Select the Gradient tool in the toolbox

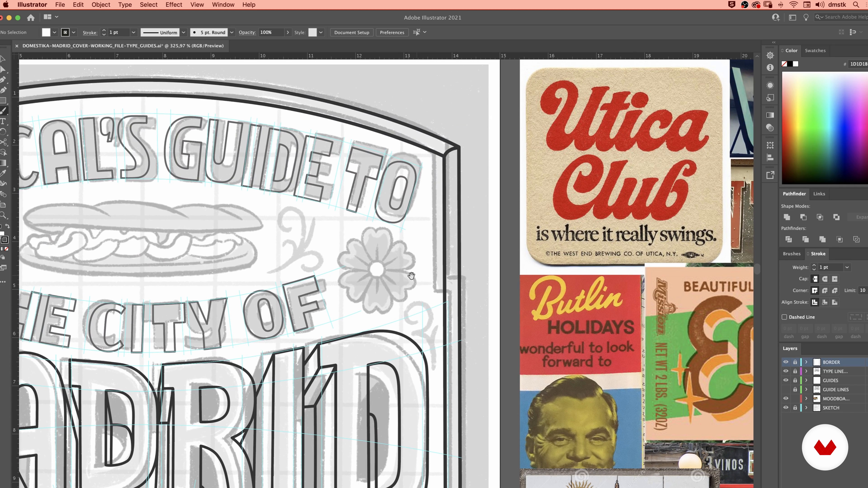[3, 163]
